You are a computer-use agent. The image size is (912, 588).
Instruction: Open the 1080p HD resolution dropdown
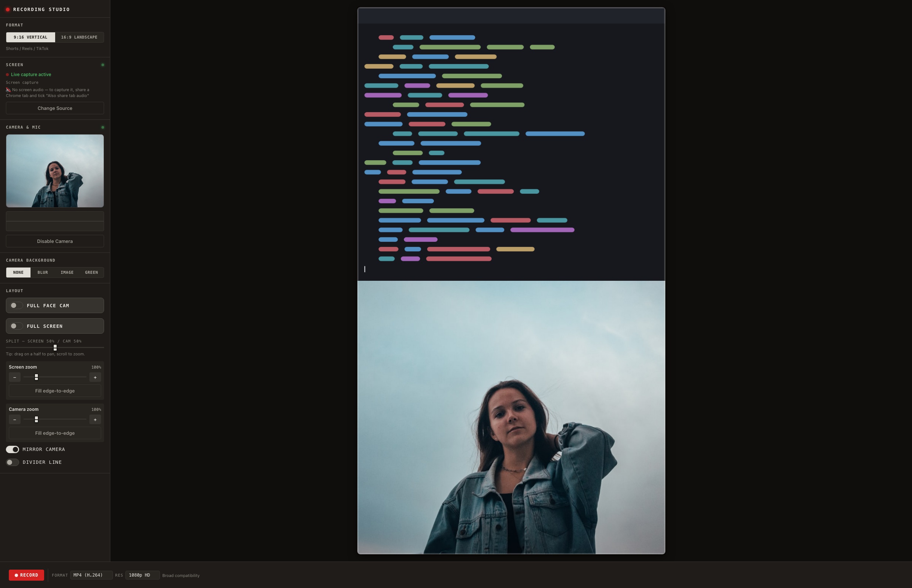coord(143,575)
